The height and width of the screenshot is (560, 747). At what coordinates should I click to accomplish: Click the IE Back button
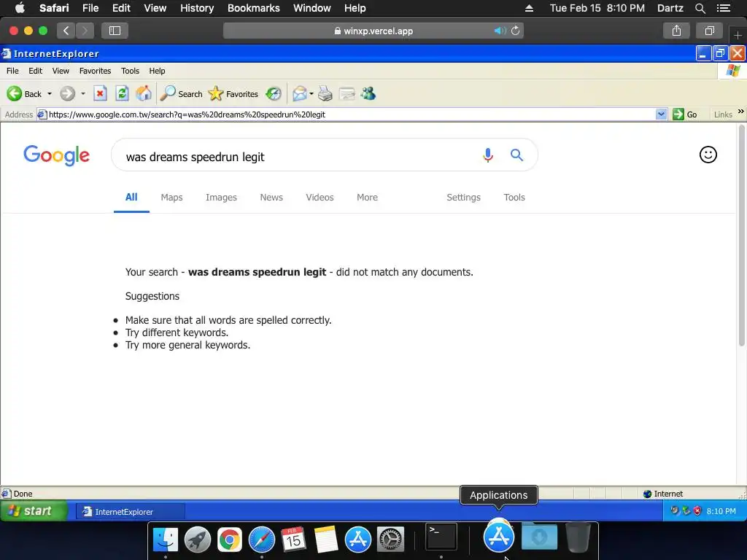(24, 94)
